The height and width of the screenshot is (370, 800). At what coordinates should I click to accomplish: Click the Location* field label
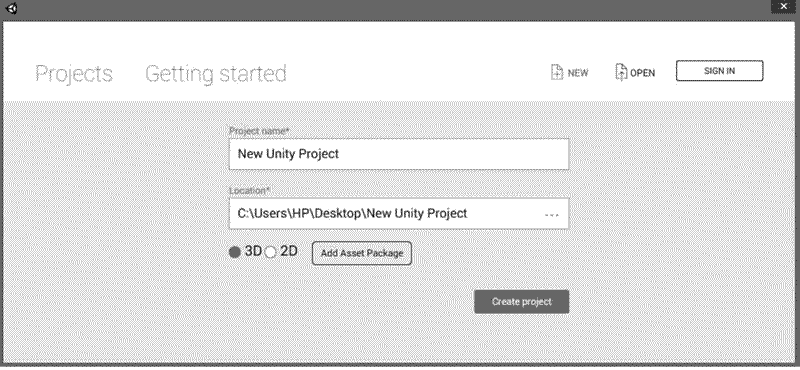pos(249,191)
